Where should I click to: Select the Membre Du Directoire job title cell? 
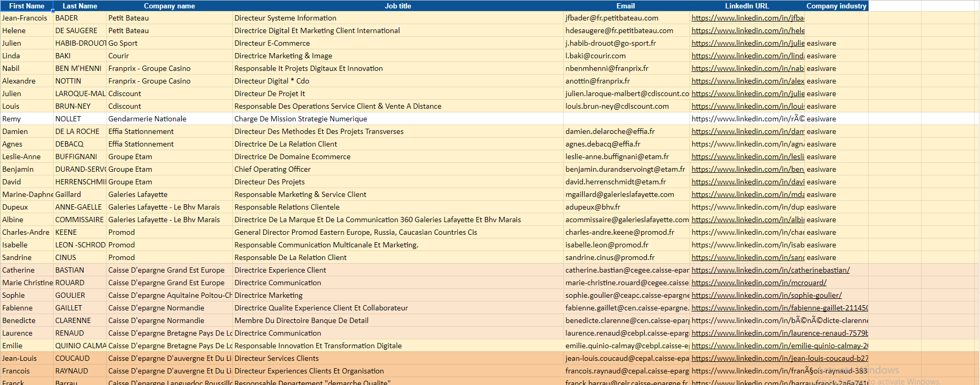tap(301, 320)
